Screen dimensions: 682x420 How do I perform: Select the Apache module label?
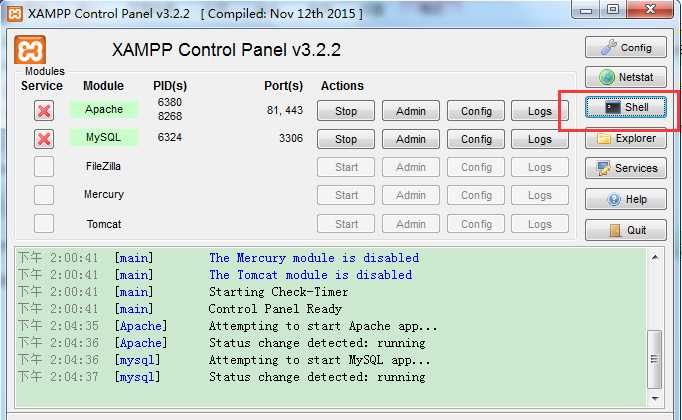[104, 109]
